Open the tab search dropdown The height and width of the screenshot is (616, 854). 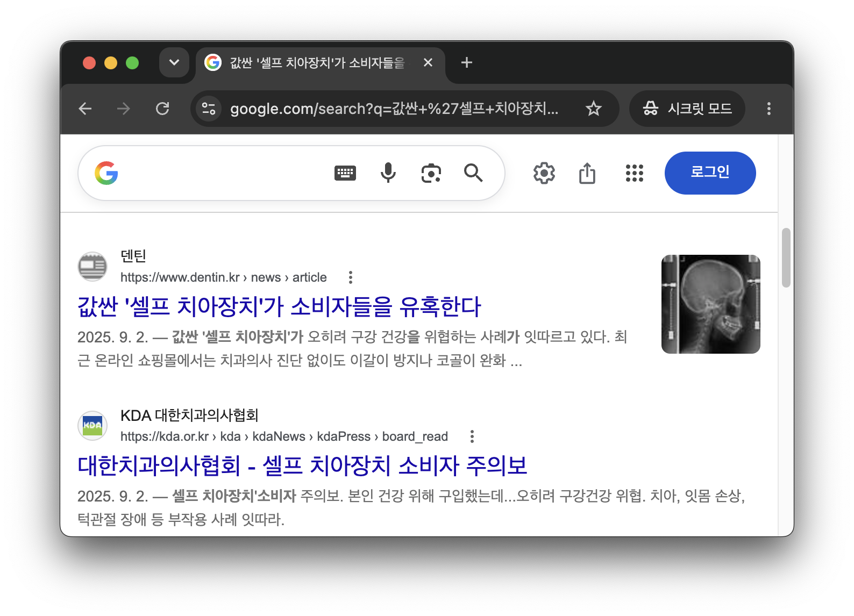pyautogui.click(x=174, y=62)
